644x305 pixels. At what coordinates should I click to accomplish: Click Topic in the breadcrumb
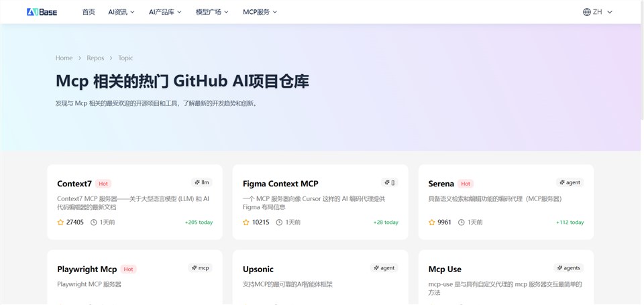(x=125, y=58)
